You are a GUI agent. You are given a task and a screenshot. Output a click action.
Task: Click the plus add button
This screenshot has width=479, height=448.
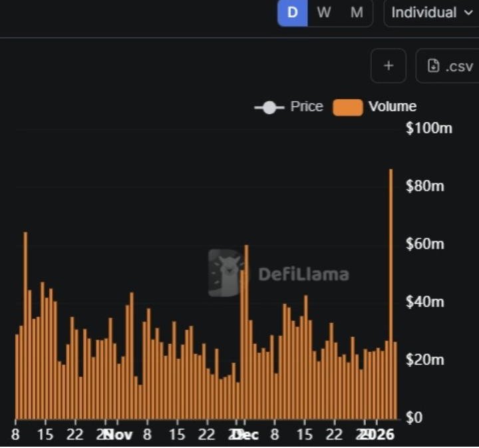pyautogui.click(x=389, y=66)
